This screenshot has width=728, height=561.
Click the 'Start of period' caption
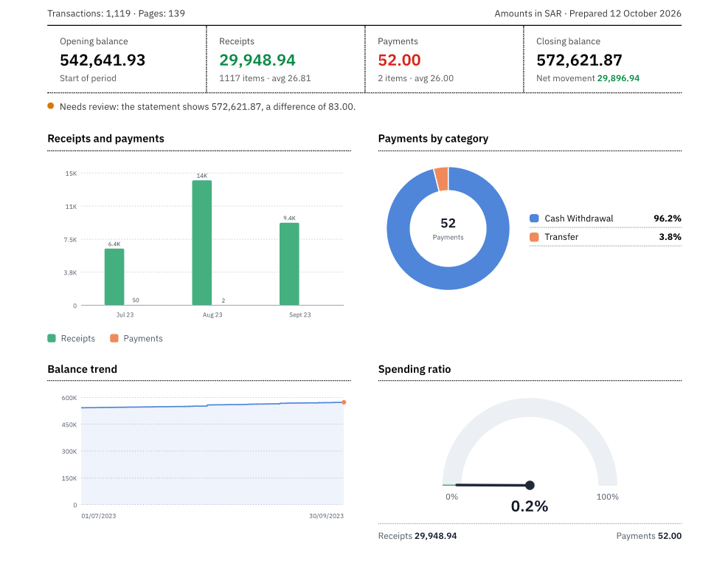pos(89,78)
